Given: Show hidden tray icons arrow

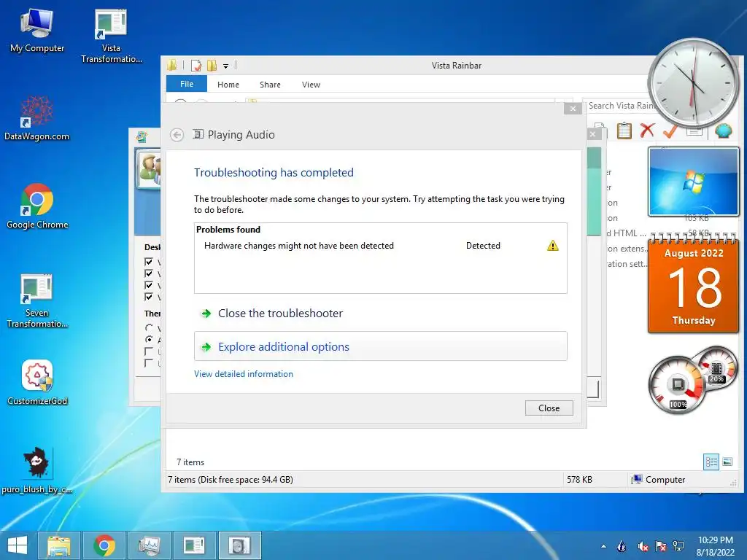Looking at the screenshot, I should [603, 547].
